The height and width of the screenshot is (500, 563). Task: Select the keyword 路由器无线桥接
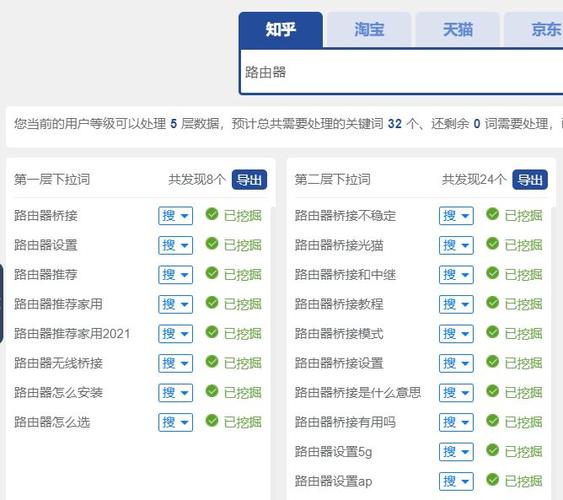click(59, 363)
